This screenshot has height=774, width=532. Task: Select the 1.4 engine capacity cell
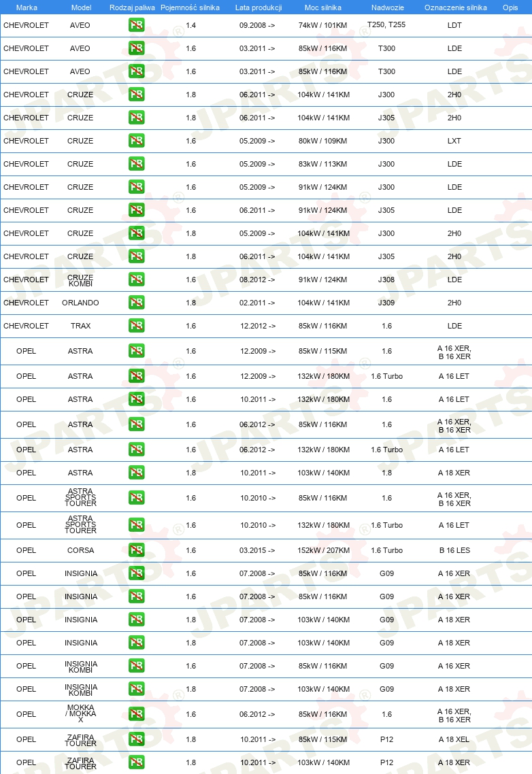point(190,25)
